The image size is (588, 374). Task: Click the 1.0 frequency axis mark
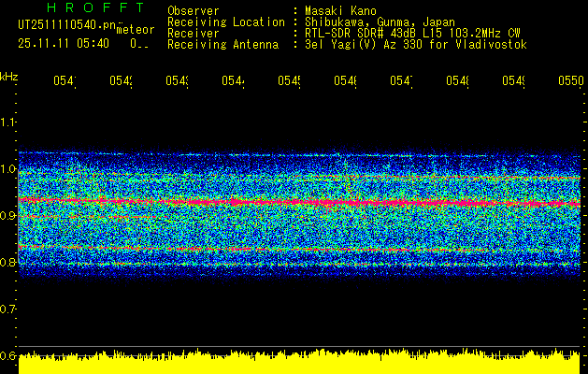[8, 169]
